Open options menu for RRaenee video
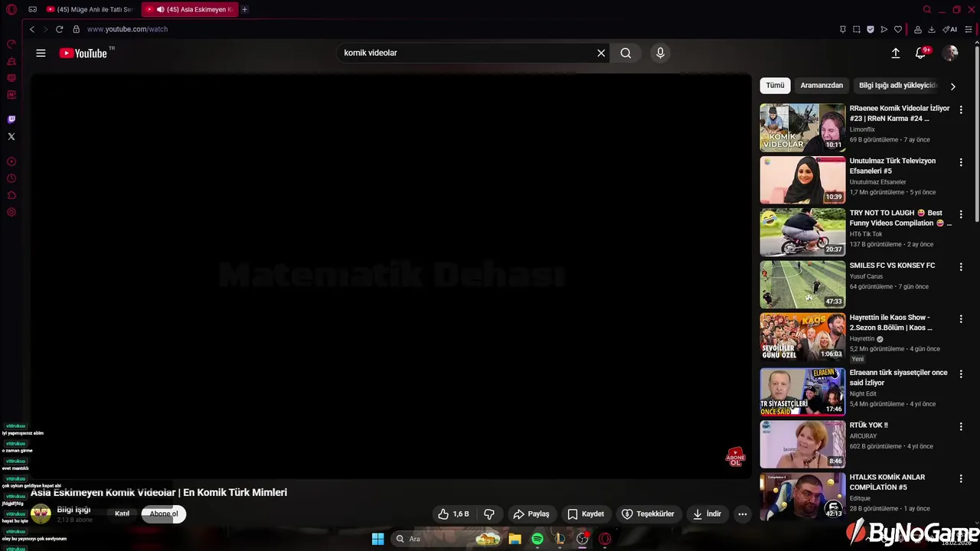This screenshot has width=980, height=551. click(x=961, y=110)
